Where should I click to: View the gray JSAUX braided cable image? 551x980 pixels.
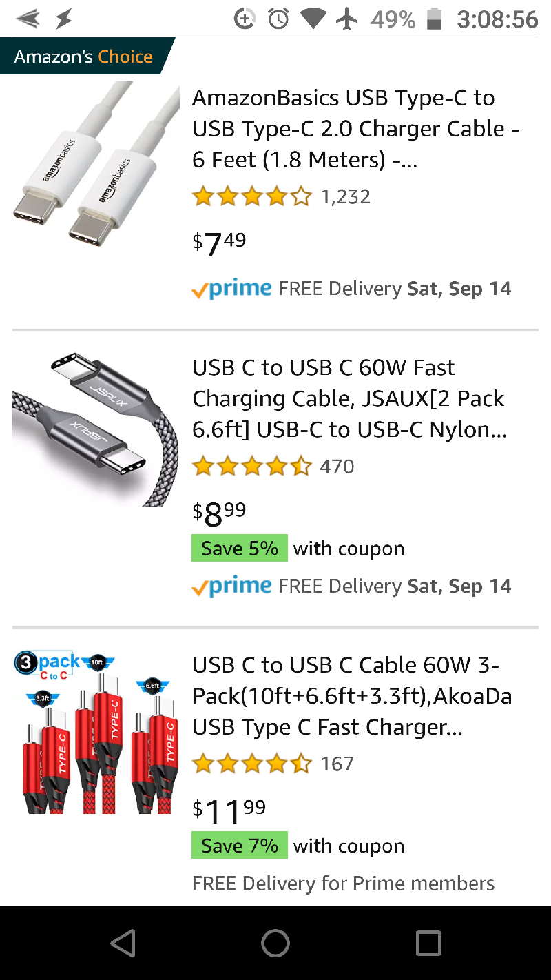pyautogui.click(x=96, y=430)
